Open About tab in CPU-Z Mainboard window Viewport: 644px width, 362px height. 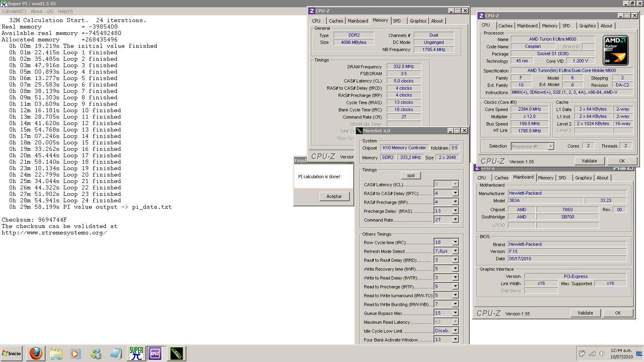point(603,178)
